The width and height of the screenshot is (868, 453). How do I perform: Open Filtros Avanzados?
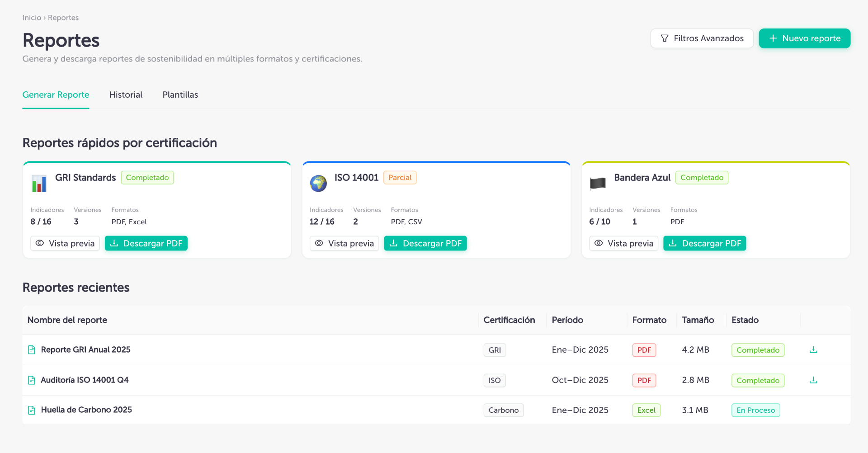pos(702,38)
